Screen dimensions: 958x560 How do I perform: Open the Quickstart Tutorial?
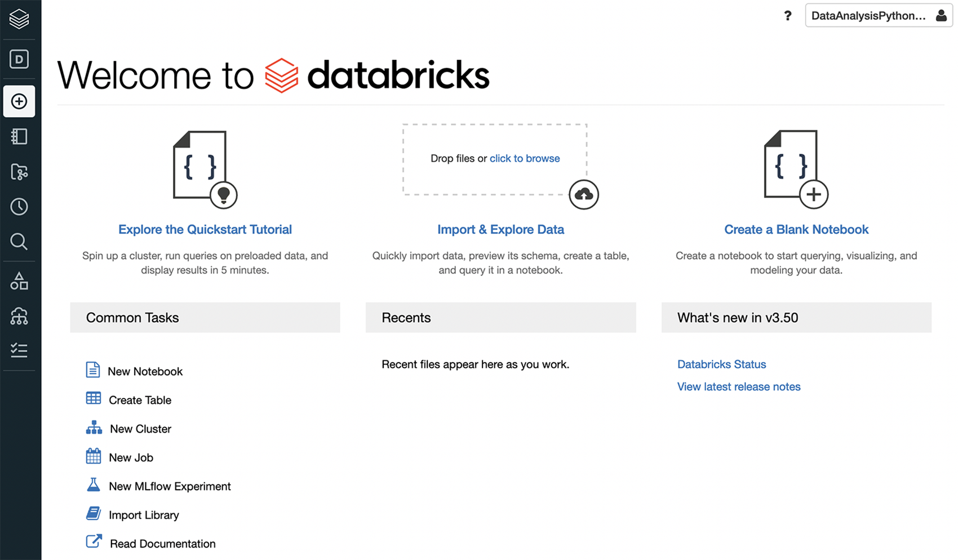[x=205, y=229]
